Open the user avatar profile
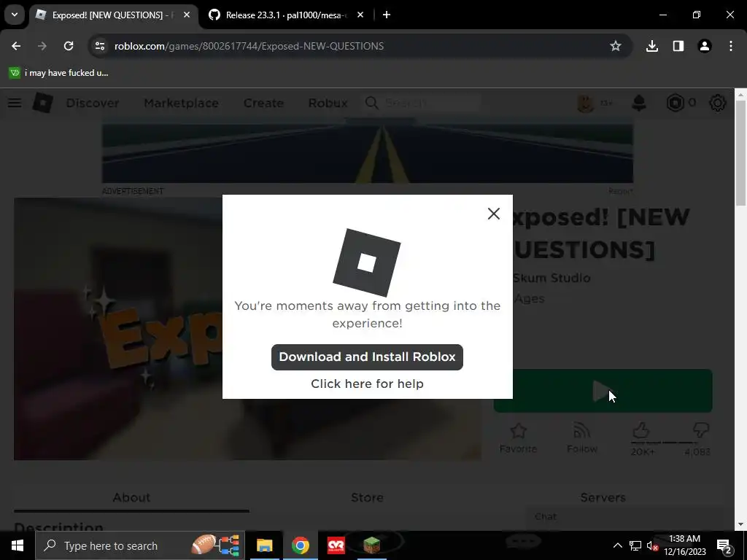747x560 pixels. [586, 103]
